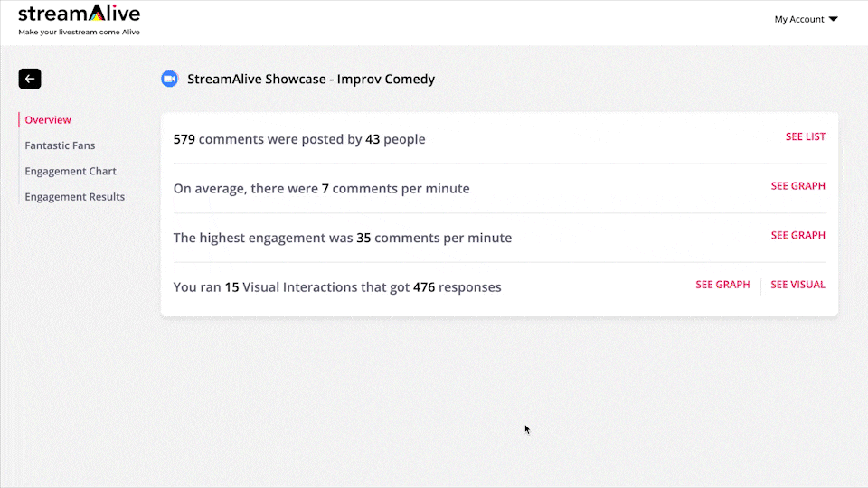
Task: Click the back arrow button
Action: click(x=30, y=79)
